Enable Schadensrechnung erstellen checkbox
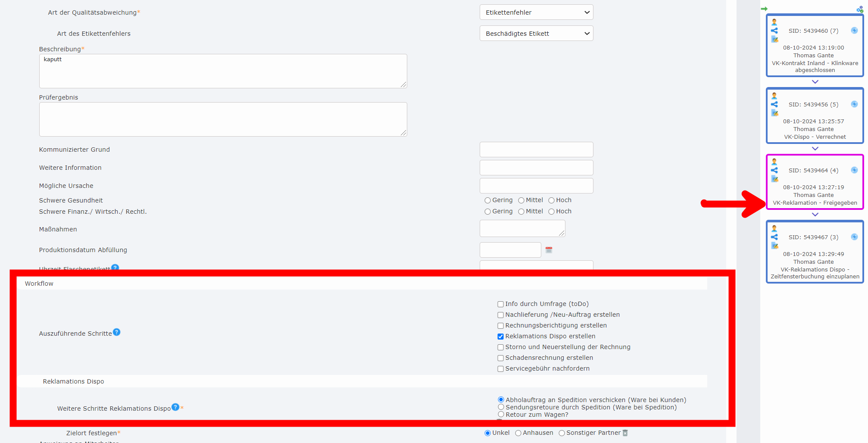 click(x=500, y=358)
